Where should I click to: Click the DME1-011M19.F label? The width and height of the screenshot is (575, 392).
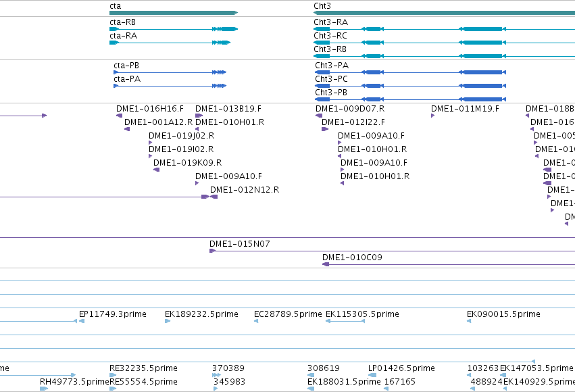tap(465, 109)
